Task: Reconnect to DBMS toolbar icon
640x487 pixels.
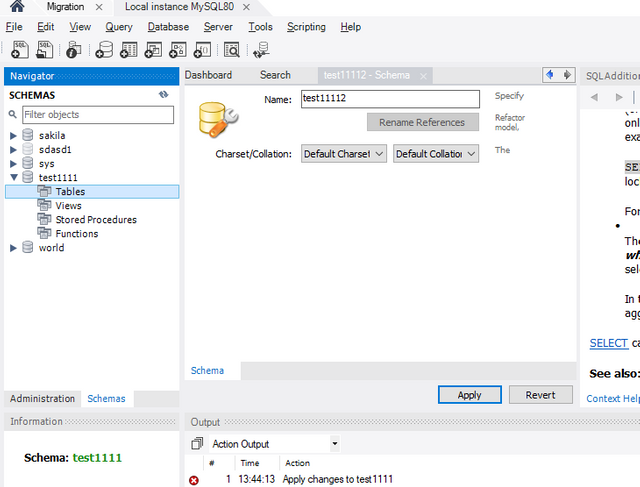Action: pyautogui.click(x=261, y=50)
